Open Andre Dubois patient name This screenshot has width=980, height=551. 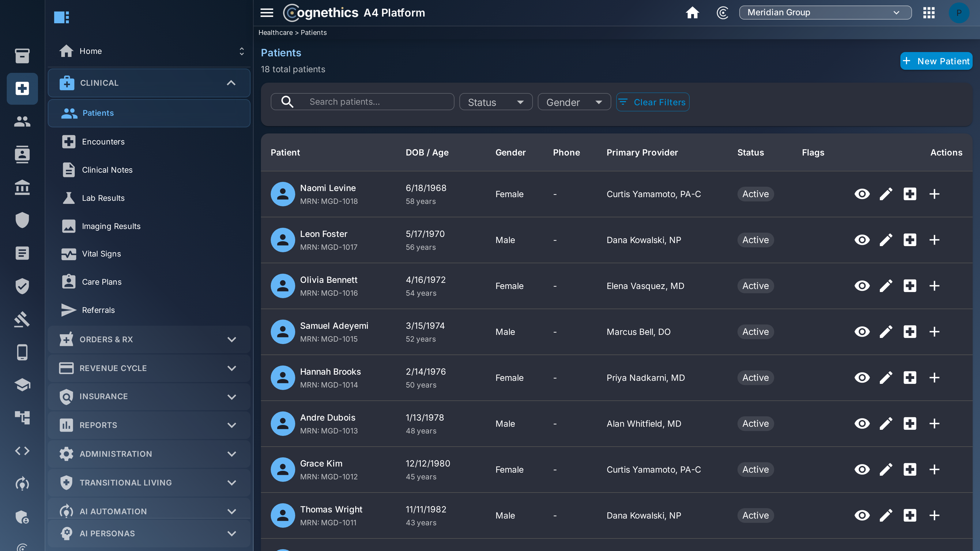click(328, 418)
